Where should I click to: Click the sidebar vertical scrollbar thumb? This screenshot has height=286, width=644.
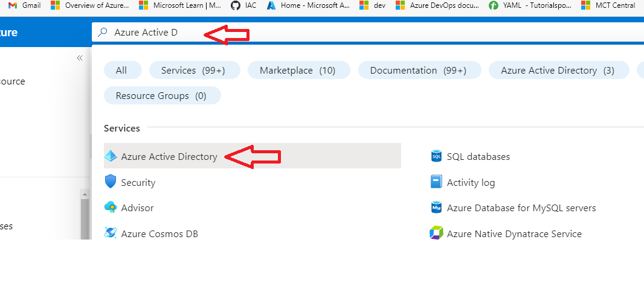coord(85,218)
